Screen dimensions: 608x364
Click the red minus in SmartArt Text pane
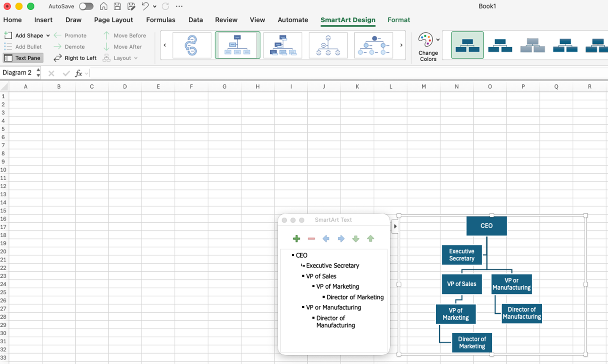coord(311,239)
